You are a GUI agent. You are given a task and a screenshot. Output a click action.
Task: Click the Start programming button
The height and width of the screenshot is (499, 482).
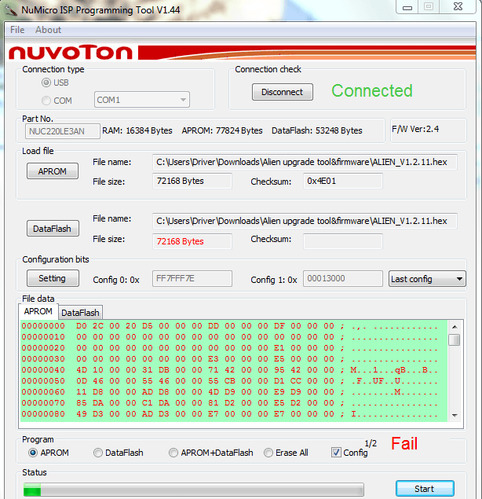[425, 489]
